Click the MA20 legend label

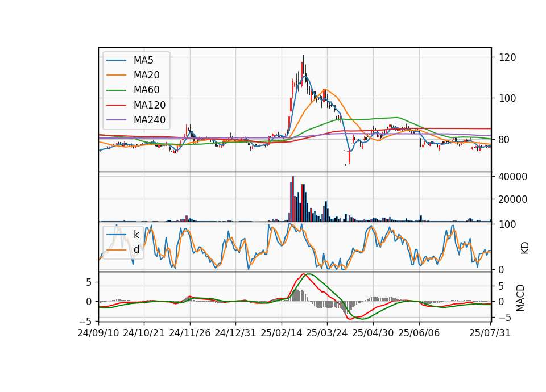coord(146,75)
